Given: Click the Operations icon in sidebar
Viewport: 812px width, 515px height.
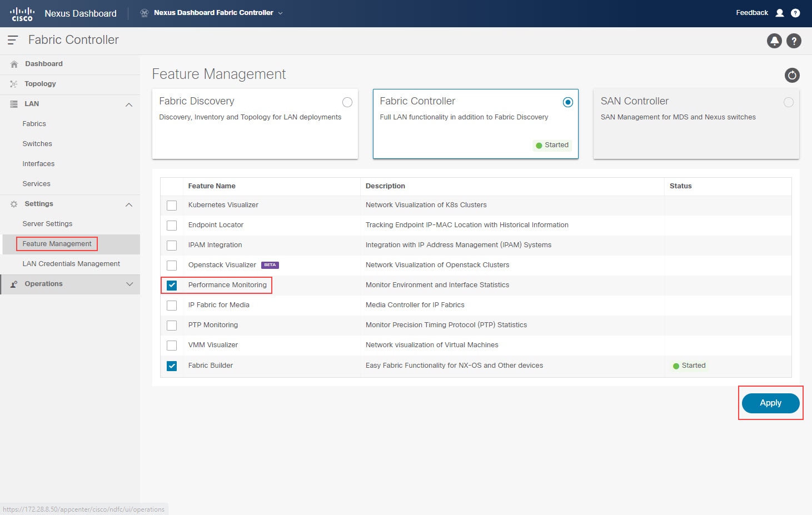Looking at the screenshot, I should pyautogui.click(x=14, y=284).
